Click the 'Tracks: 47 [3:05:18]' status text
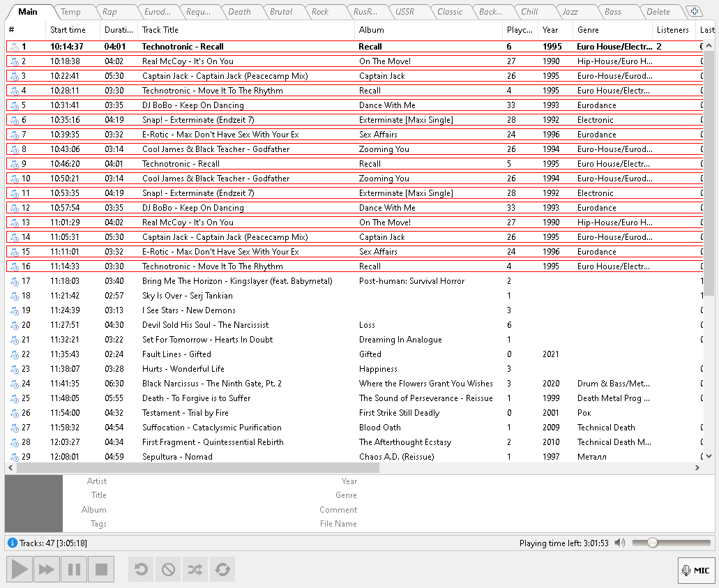 53,543
